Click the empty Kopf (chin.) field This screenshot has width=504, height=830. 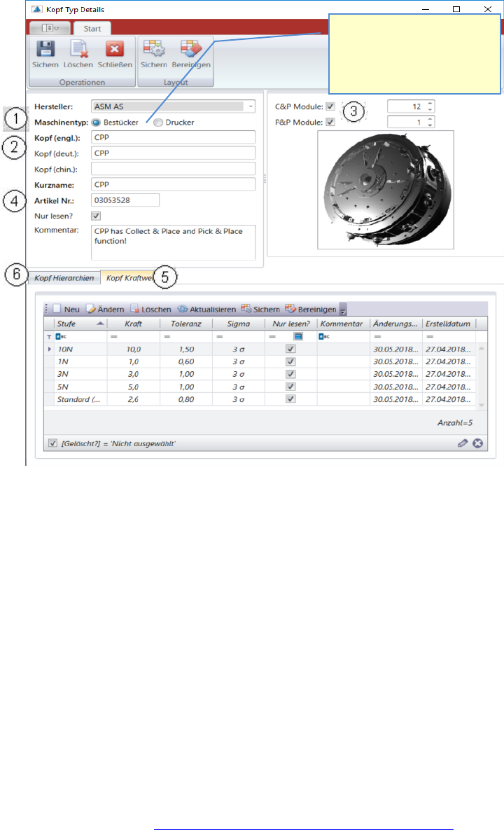pos(173,169)
